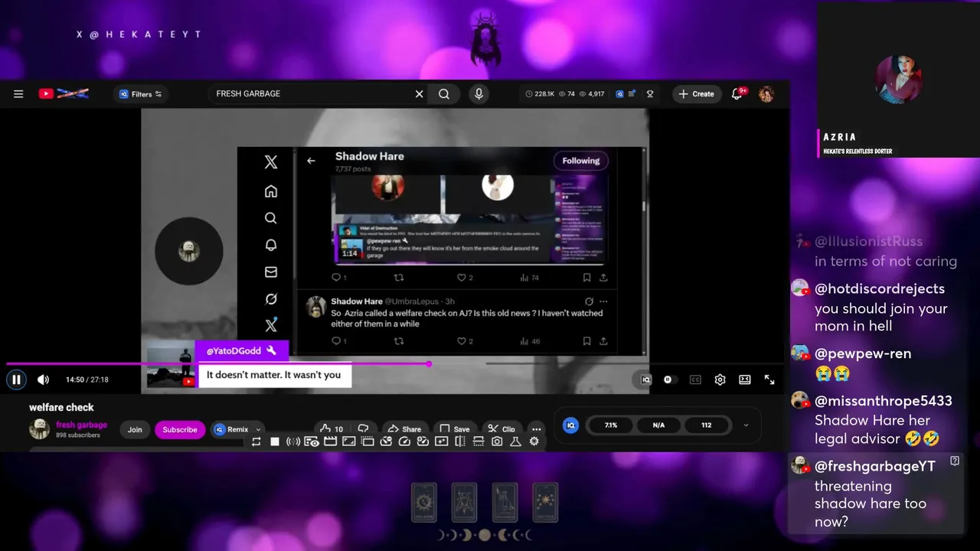Screen dimensions: 980x551
Task: Toggle closed captions on the player
Action: pyautogui.click(x=695, y=380)
